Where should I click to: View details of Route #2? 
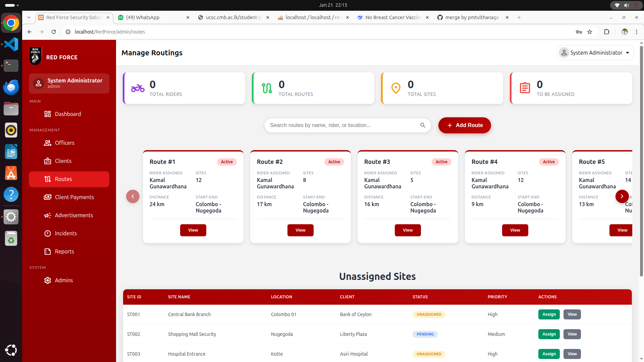coord(300,230)
